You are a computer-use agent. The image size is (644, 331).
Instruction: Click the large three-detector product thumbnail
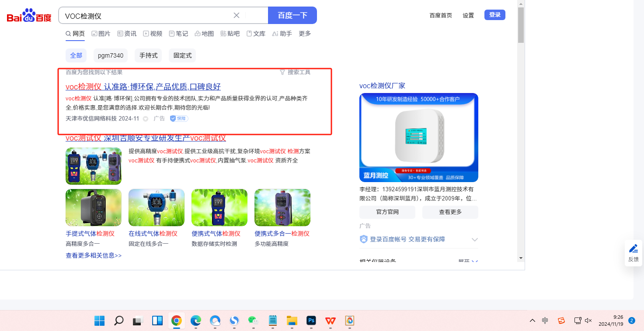[94, 166]
